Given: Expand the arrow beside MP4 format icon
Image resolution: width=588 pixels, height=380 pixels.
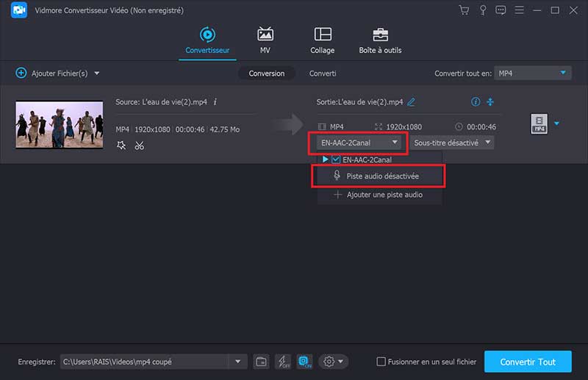Looking at the screenshot, I should [557, 123].
